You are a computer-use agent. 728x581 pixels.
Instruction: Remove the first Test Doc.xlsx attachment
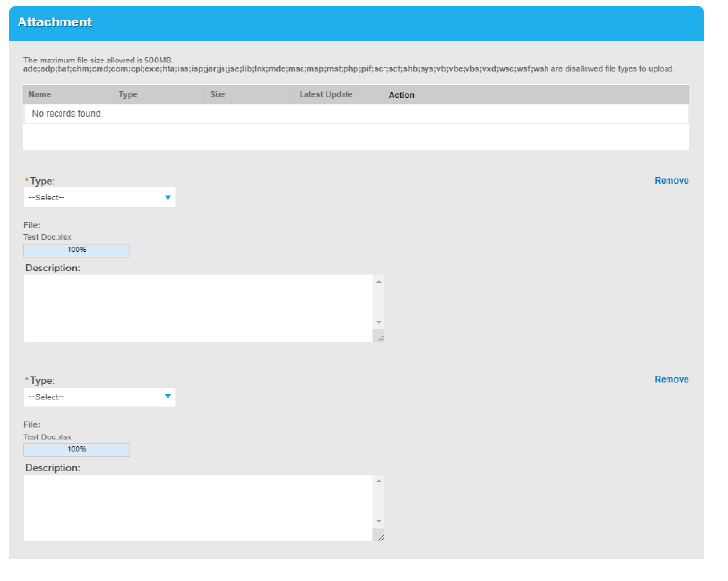670,181
